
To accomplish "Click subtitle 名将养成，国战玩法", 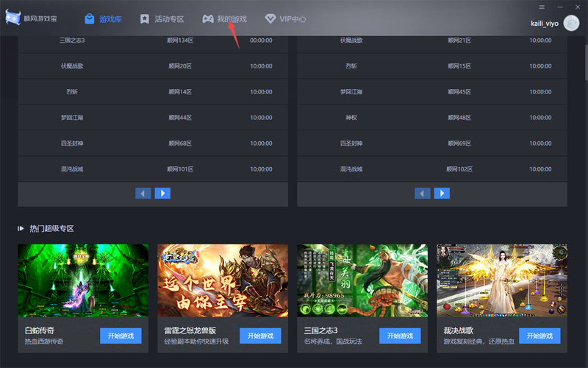I will 333,342.
